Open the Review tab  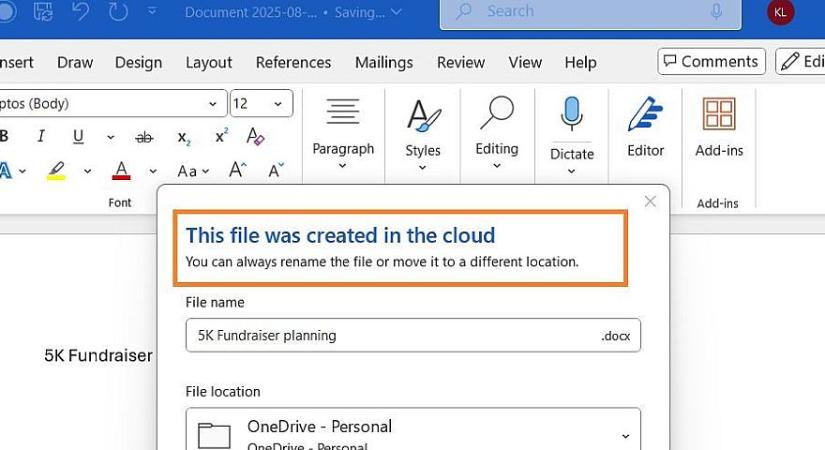coord(460,62)
